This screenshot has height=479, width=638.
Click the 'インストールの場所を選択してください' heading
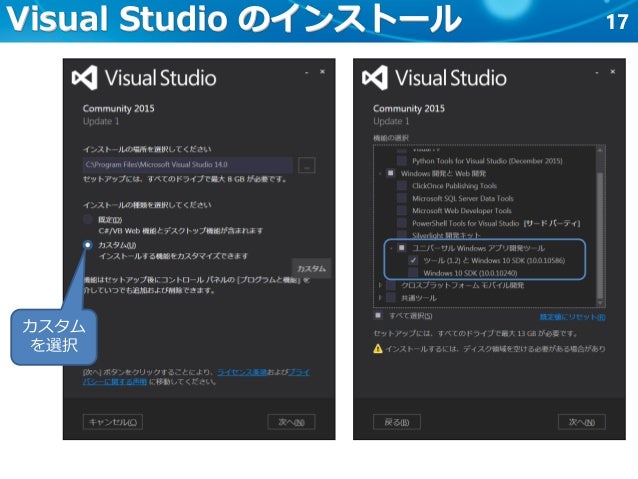(147, 149)
